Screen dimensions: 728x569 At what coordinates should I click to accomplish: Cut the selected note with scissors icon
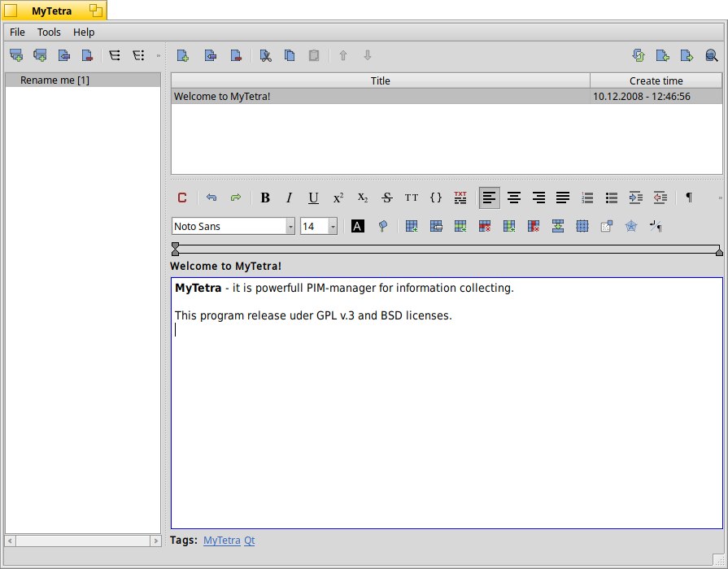pyautogui.click(x=265, y=56)
